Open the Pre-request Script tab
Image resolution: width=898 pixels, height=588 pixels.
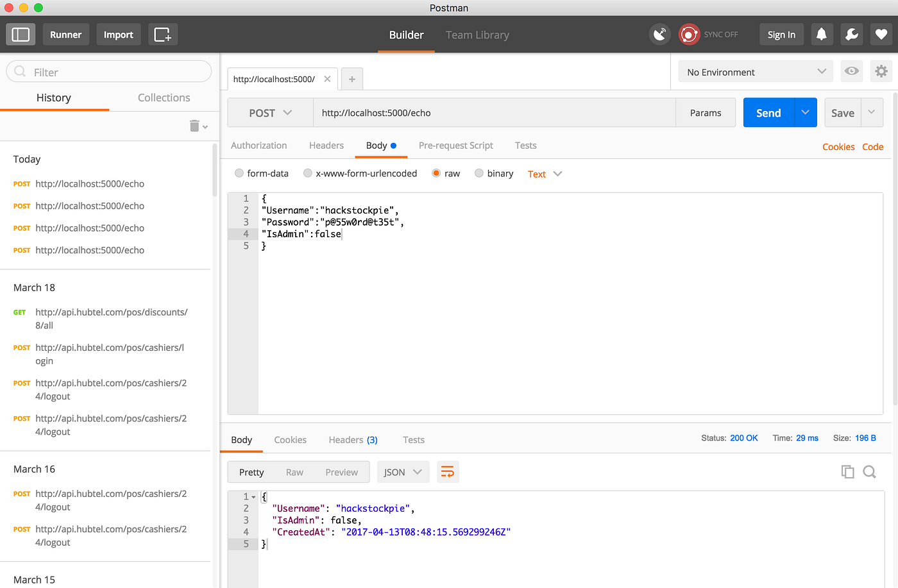455,146
